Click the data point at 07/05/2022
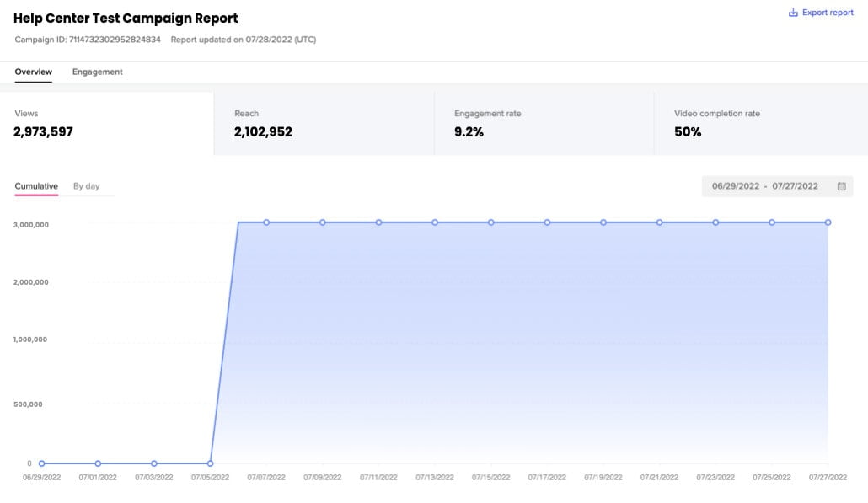 pos(210,463)
